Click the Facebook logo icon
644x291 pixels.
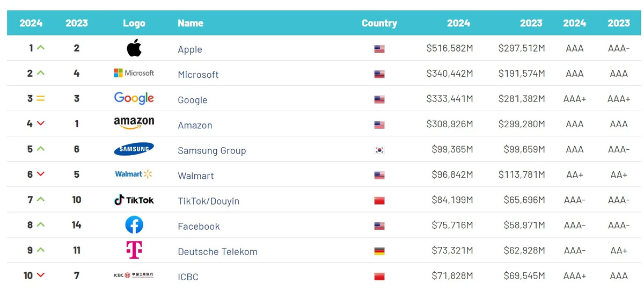(x=134, y=224)
